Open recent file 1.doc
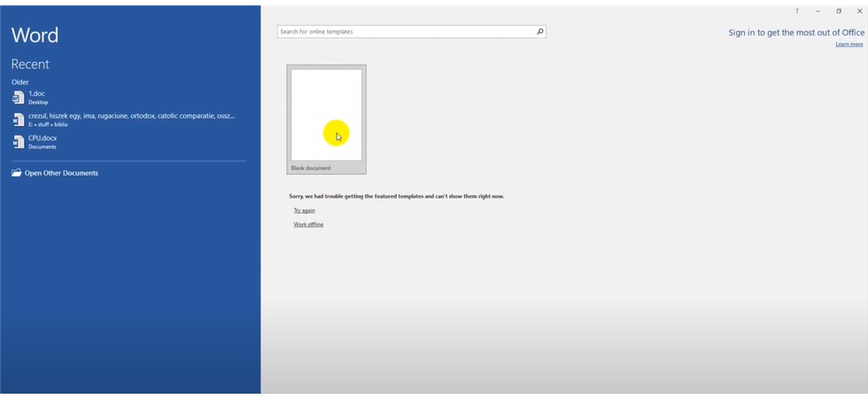This screenshot has width=868, height=399. (x=128, y=98)
